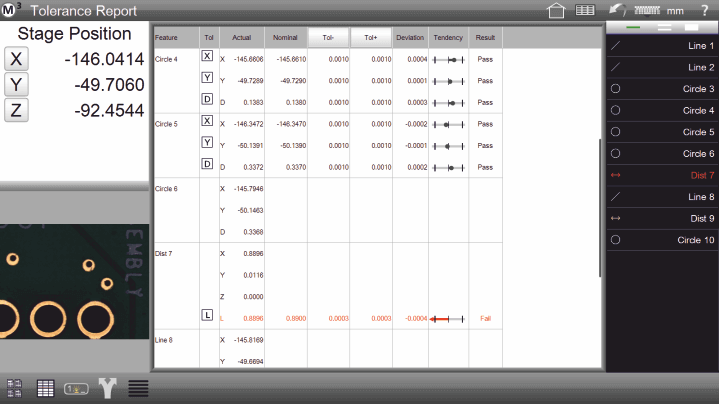Click the Home icon in top bar
719x404 pixels.
[557, 11]
